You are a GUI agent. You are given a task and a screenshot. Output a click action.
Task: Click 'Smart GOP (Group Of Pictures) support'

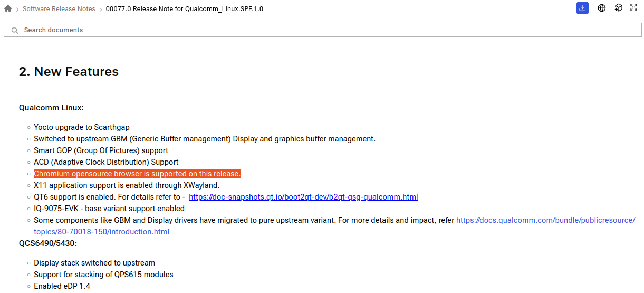[x=101, y=150]
